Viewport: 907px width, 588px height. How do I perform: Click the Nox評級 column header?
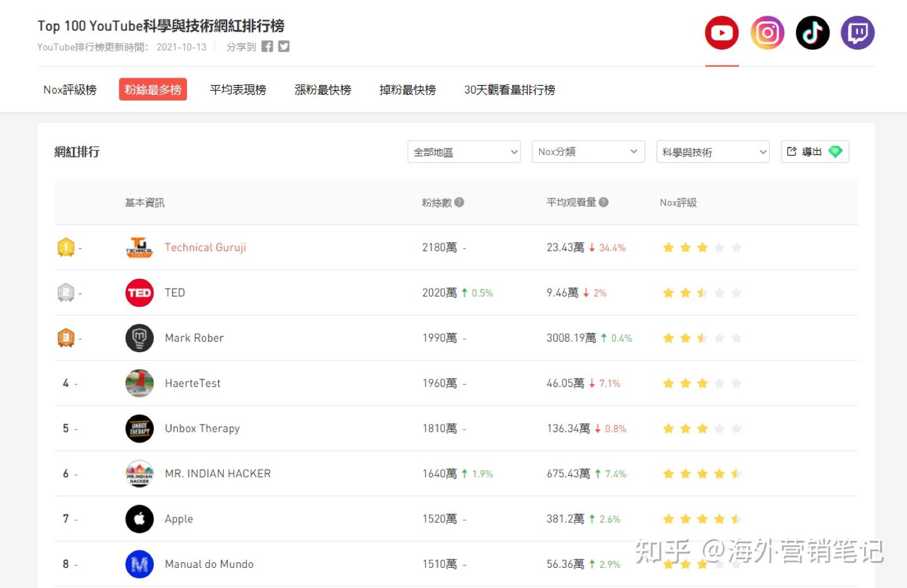click(x=678, y=202)
